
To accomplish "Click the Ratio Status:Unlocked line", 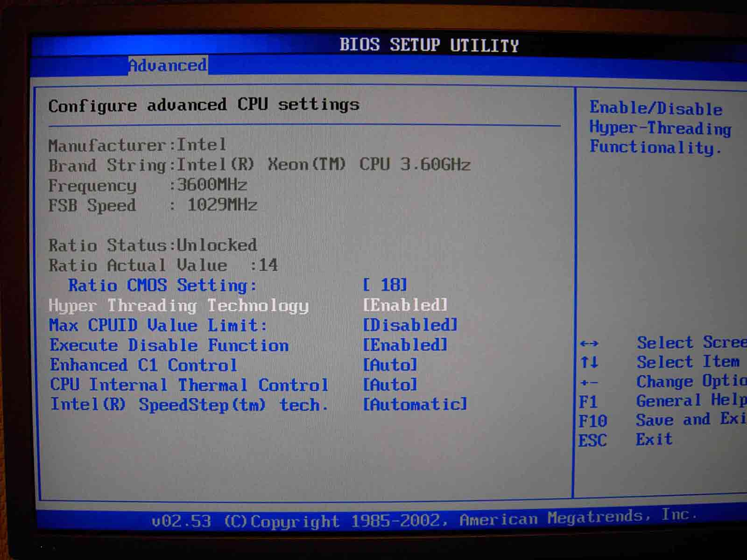I will pos(153,245).
